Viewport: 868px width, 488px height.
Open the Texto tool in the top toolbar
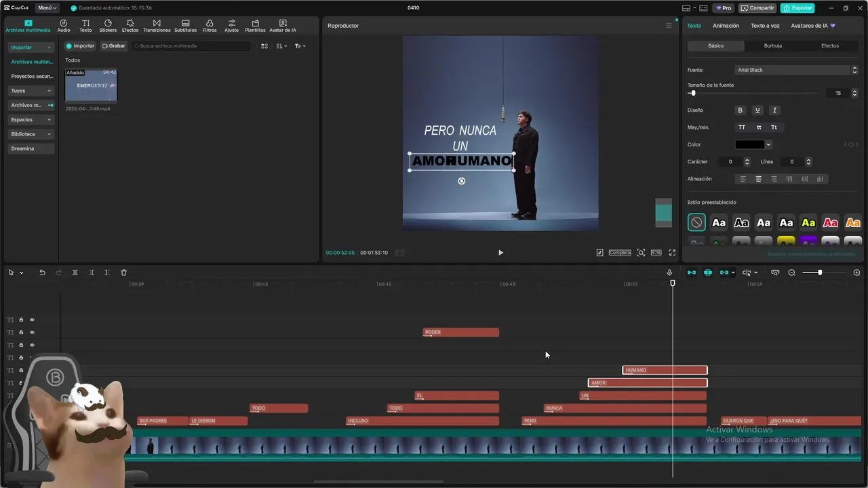coord(85,26)
